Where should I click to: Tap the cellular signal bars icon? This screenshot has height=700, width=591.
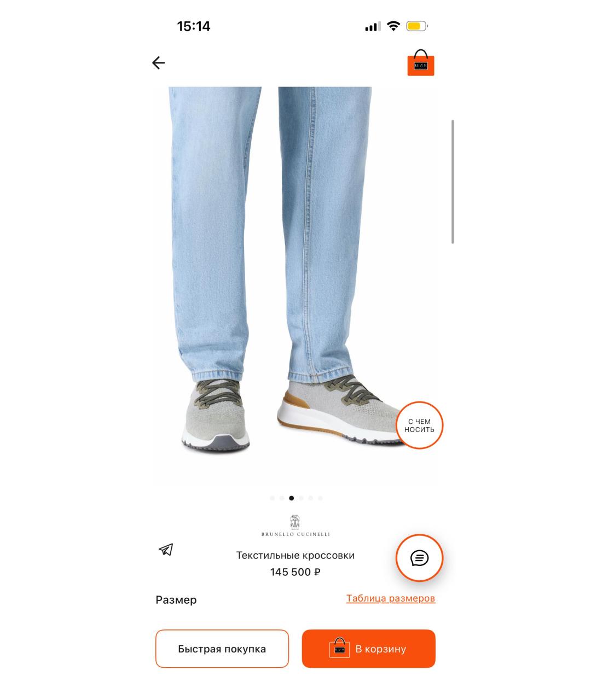[x=373, y=26]
